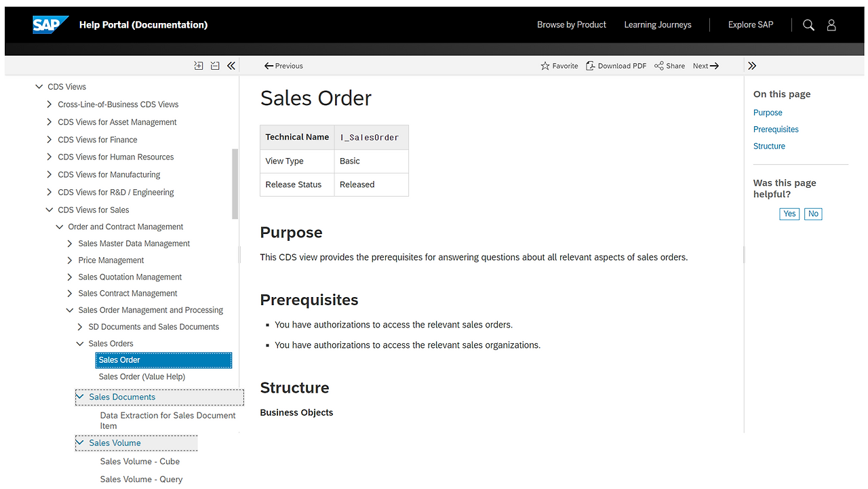Screen dimensions: 868x489
Task: Select Sales Order tree item
Action: tap(163, 360)
